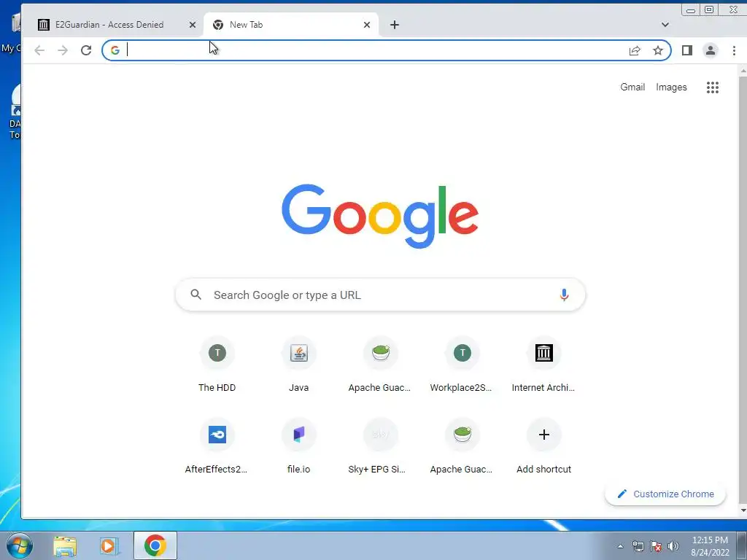Open the Internet Archi... shortcut

point(543,366)
